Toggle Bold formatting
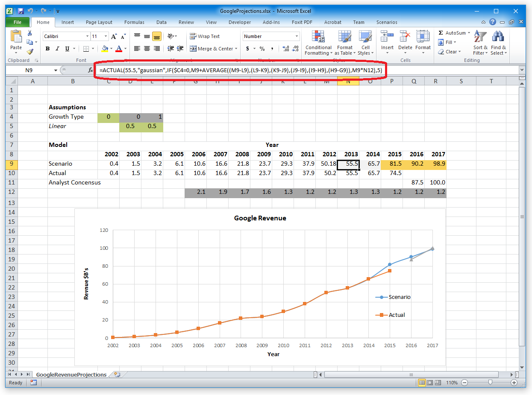The height and width of the screenshot is (395, 532). tap(48, 49)
